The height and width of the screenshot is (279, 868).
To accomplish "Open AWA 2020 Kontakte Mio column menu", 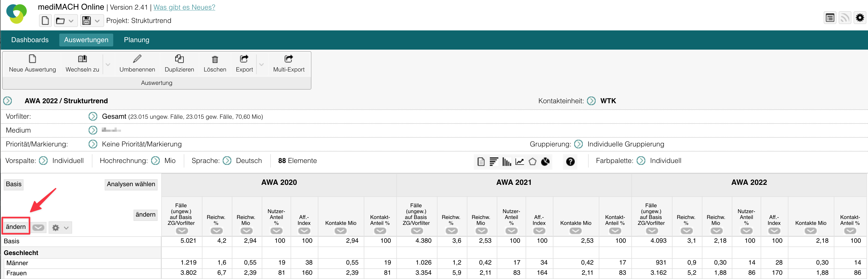I will tap(341, 231).
